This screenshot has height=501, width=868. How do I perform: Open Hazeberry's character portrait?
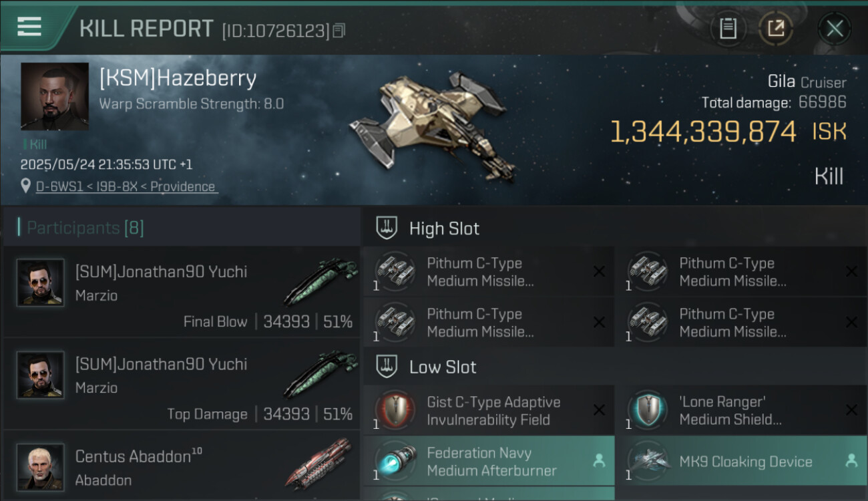55,96
